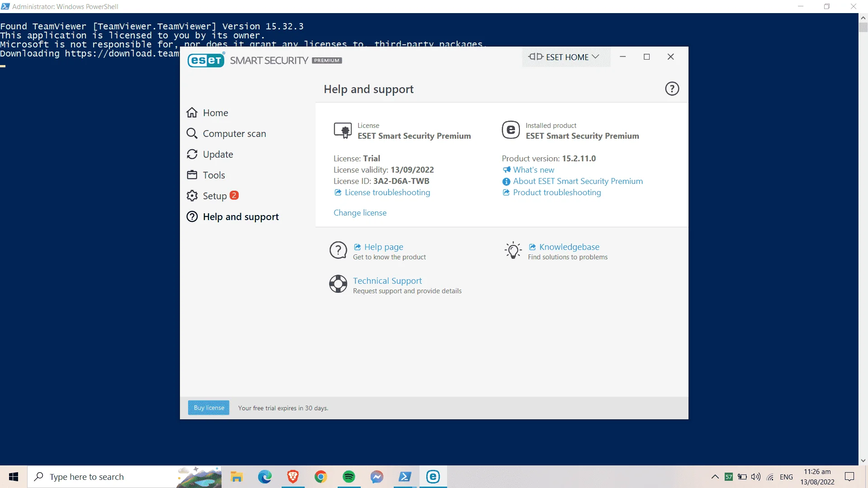Click the battery icon in system tray
868x488 pixels.
pos(742,477)
